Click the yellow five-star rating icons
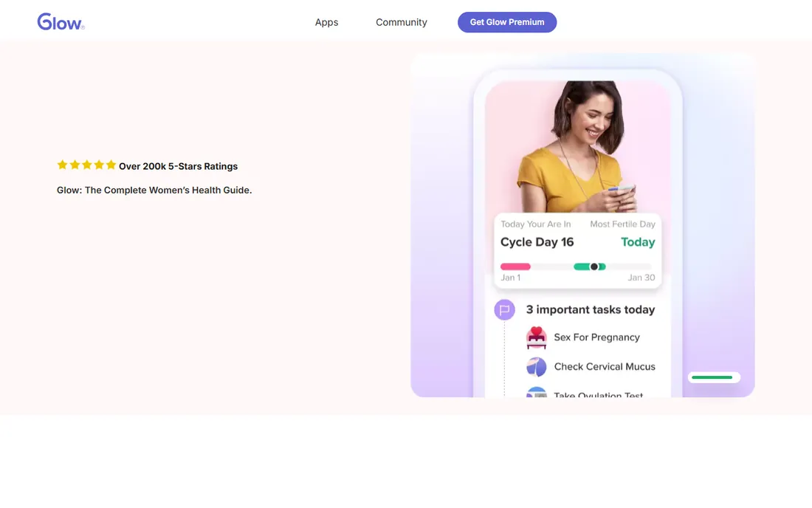 (x=86, y=165)
